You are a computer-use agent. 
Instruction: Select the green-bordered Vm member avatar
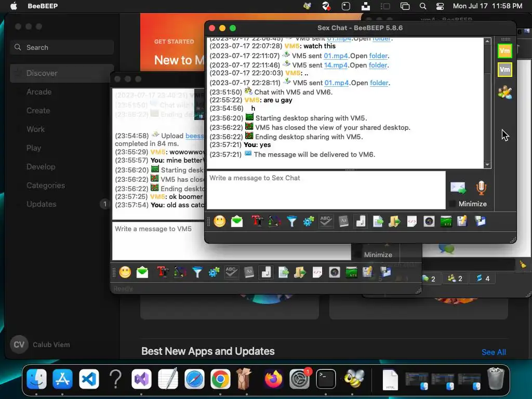[x=504, y=51]
